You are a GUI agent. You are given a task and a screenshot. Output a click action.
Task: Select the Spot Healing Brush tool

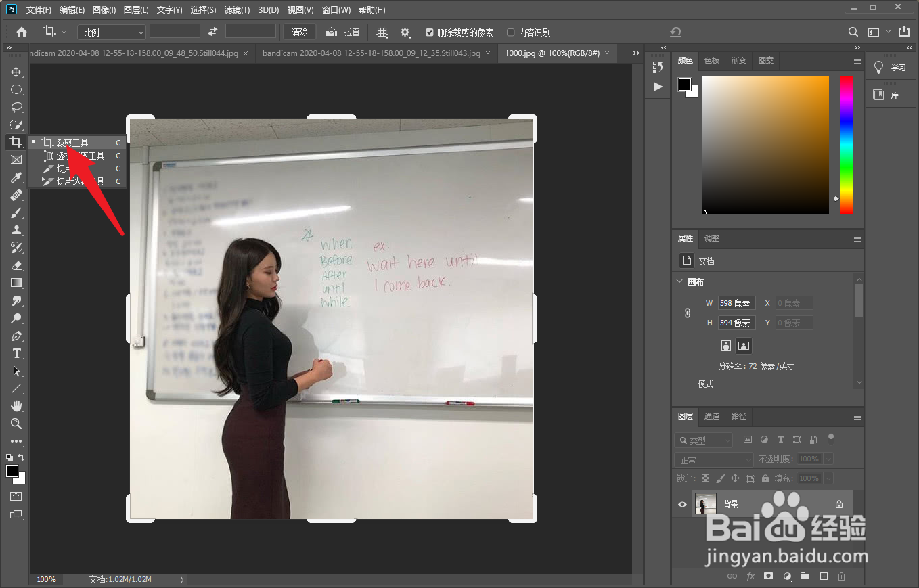click(16, 195)
